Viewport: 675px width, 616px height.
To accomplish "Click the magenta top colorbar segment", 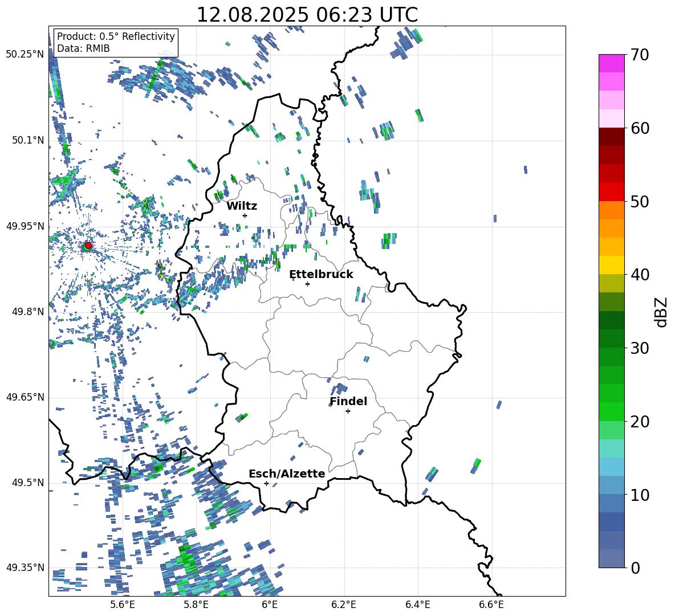I will [x=612, y=63].
